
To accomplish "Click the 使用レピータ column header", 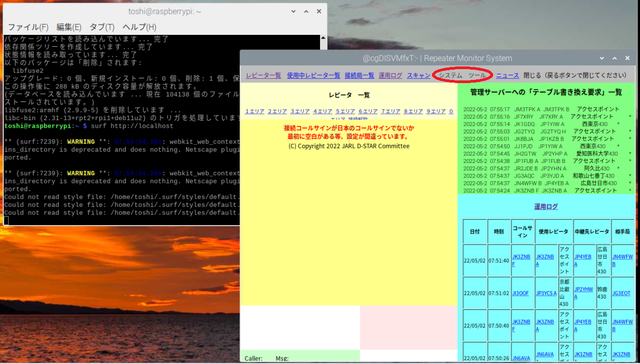I will 553,231.
